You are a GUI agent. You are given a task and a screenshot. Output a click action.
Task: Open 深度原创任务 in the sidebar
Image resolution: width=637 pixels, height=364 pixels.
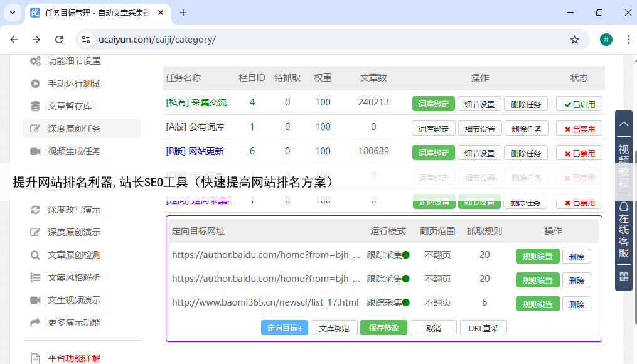pyautogui.click(x=74, y=129)
